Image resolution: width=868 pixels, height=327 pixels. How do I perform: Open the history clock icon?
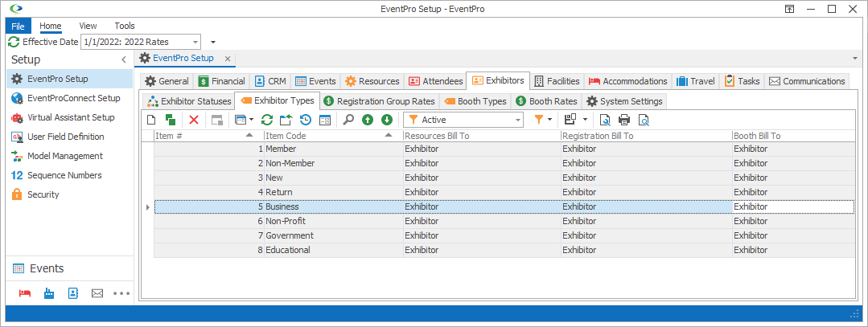(306, 120)
